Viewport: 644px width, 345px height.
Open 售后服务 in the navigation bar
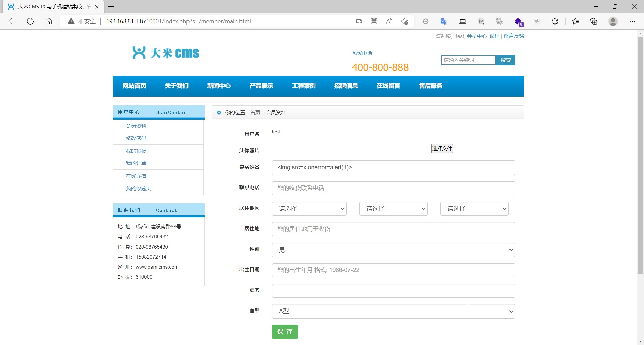(430, 86)
